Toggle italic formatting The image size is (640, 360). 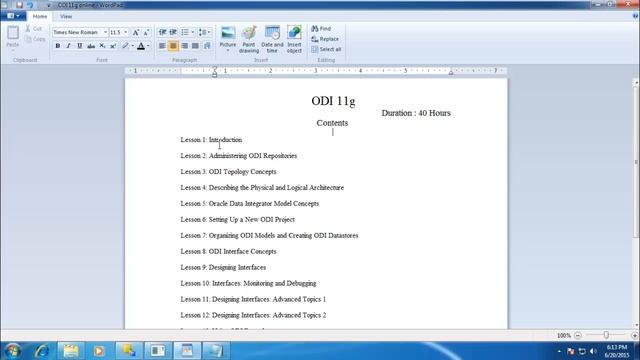coord(69,46)
